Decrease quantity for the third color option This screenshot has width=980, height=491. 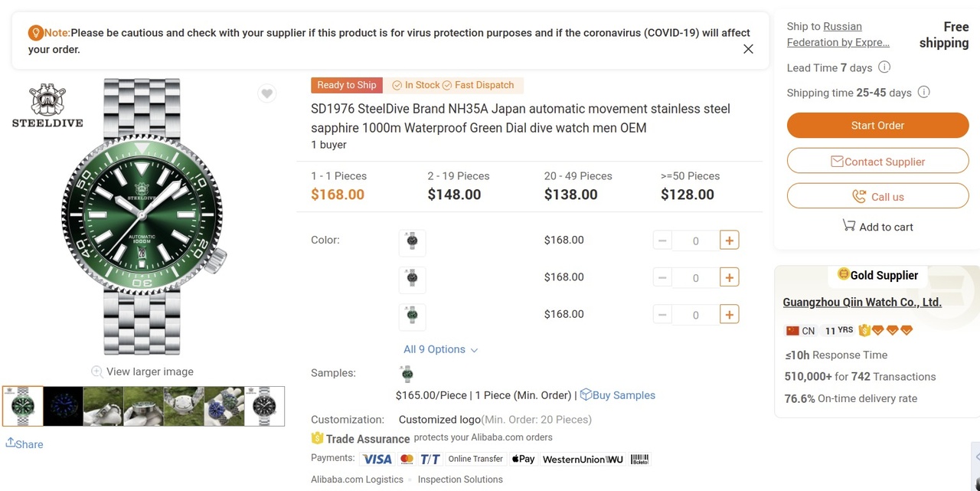pos(662,314)
